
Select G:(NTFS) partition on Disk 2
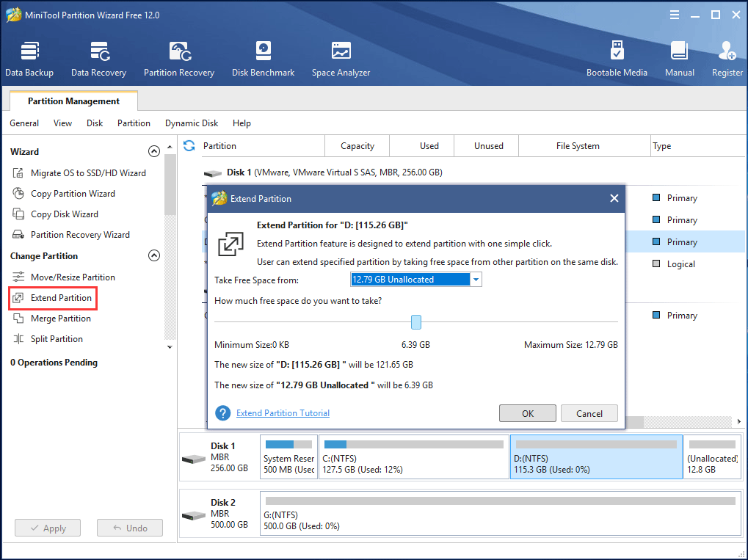pyautogui.click(x=501, y=514)
